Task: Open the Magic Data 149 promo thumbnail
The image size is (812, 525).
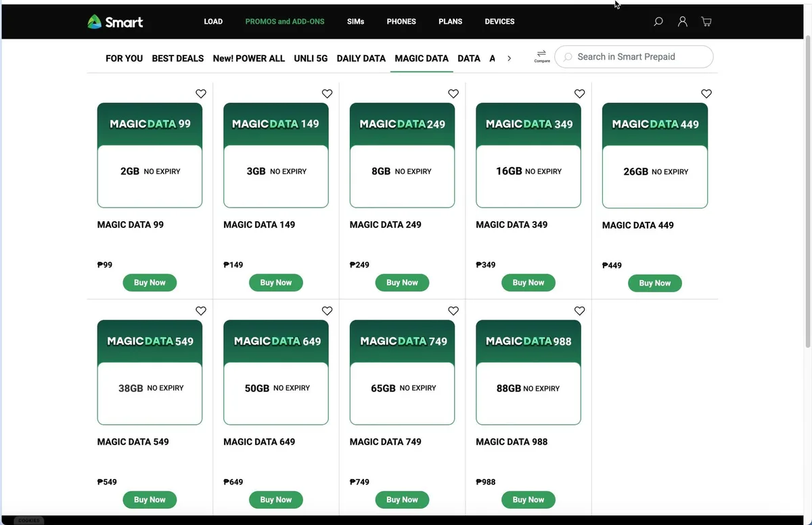Action: (276, 156)
